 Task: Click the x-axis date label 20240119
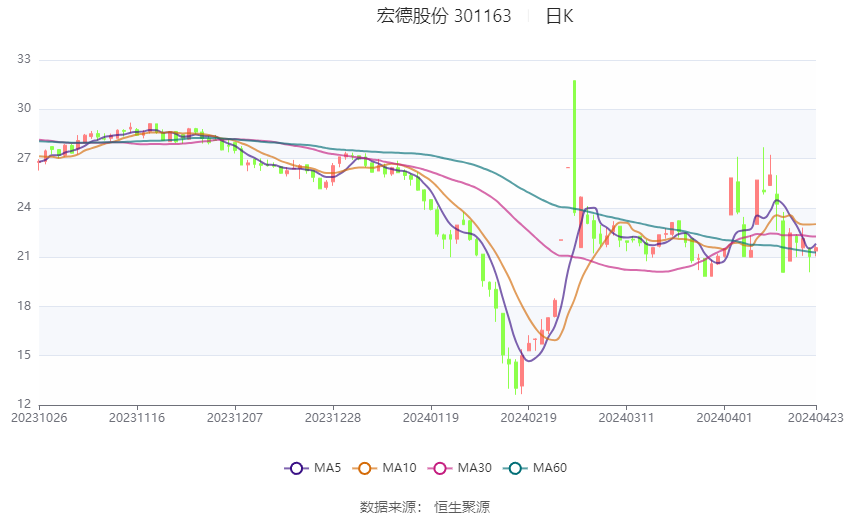(x=431, y=418)
